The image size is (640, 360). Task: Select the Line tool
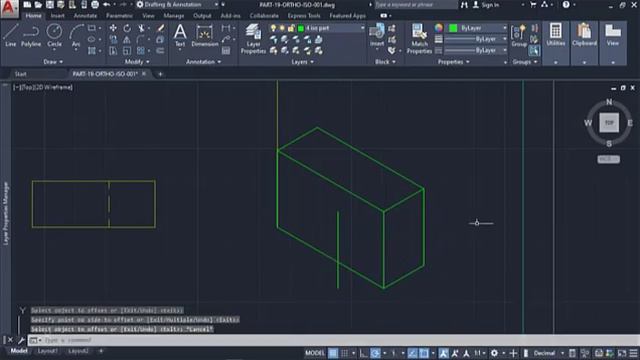[11, 35]
